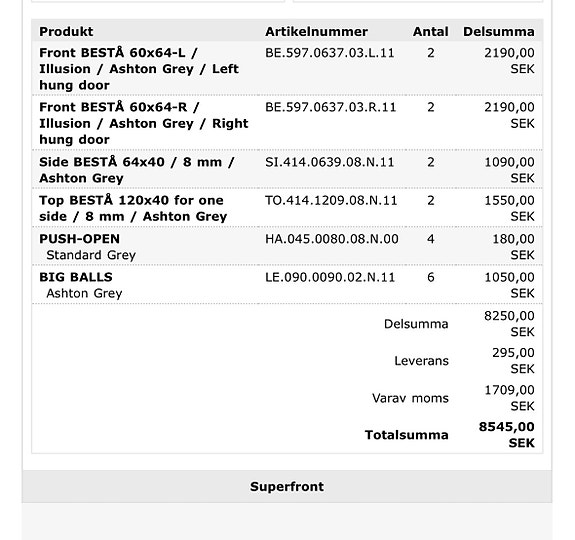Viewport: 575px width, 540px height.
Task: Click the Antal column header
Action: (430, 32)
